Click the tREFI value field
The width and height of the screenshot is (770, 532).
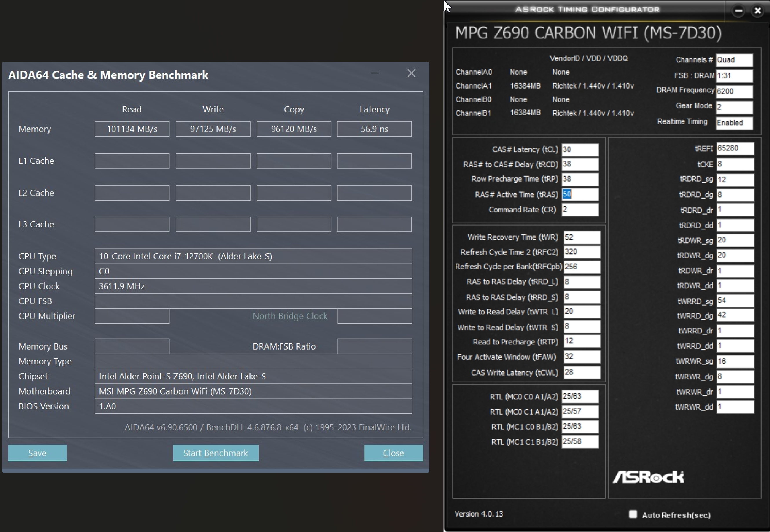point(735,148)
